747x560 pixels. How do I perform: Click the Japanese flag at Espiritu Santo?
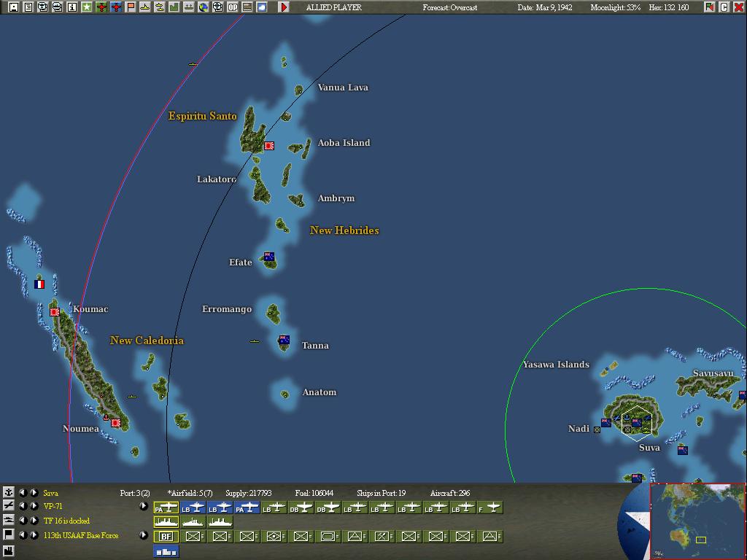coord(269,146)
